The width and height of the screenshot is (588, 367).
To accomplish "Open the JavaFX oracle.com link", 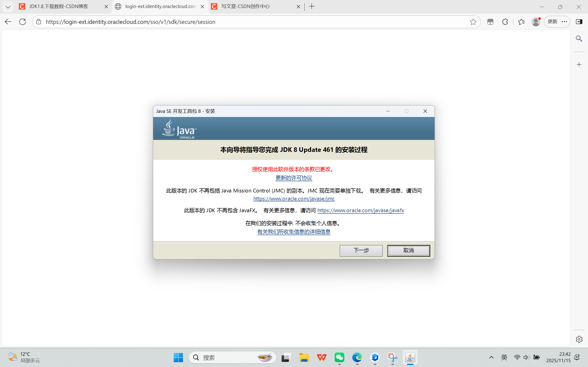I will point(360,210).
